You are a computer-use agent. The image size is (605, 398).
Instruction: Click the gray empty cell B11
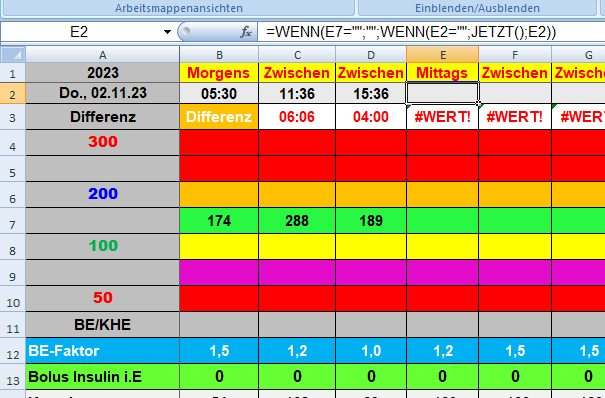(219, 325)
